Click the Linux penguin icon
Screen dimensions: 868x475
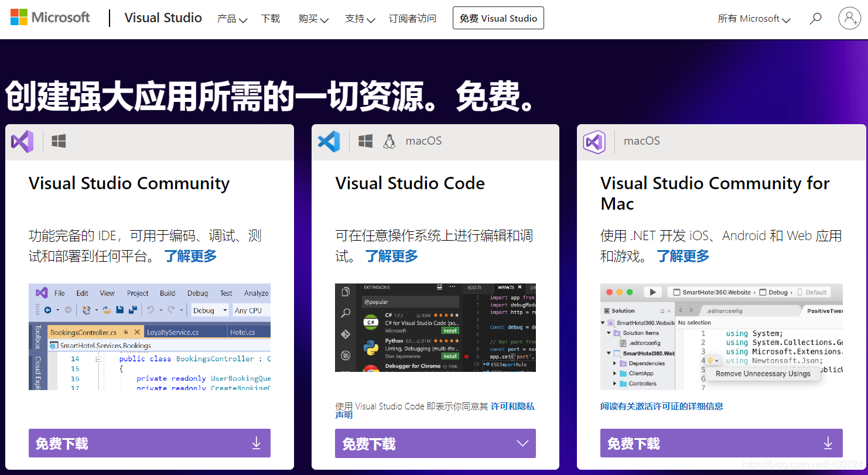[x=389, y=141]
